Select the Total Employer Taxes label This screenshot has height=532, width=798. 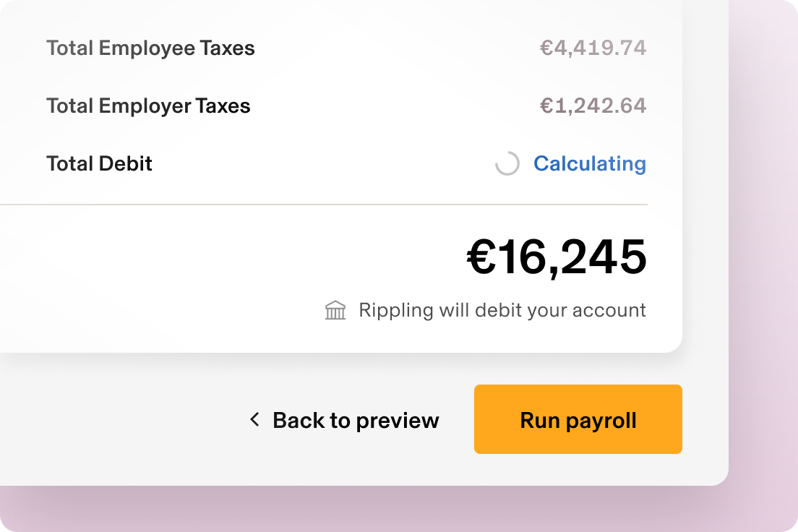[148, 106]
